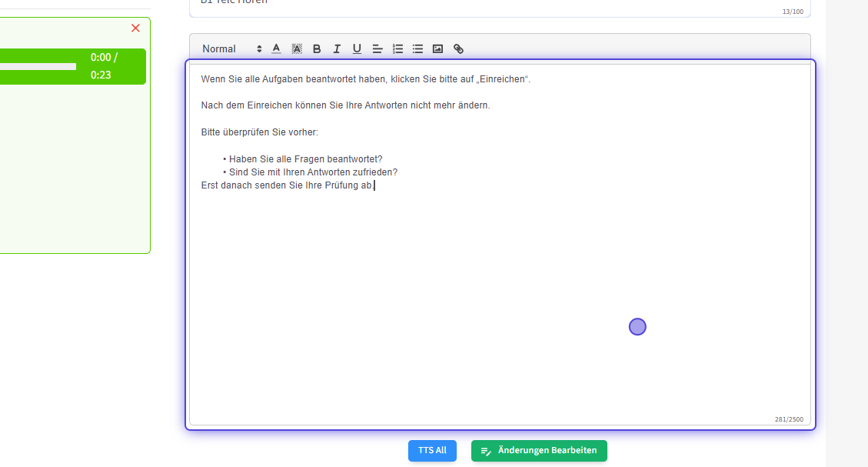This screenshot has width=868, height=467.
Task: Apply numbered list formatting
Action: 397,48
